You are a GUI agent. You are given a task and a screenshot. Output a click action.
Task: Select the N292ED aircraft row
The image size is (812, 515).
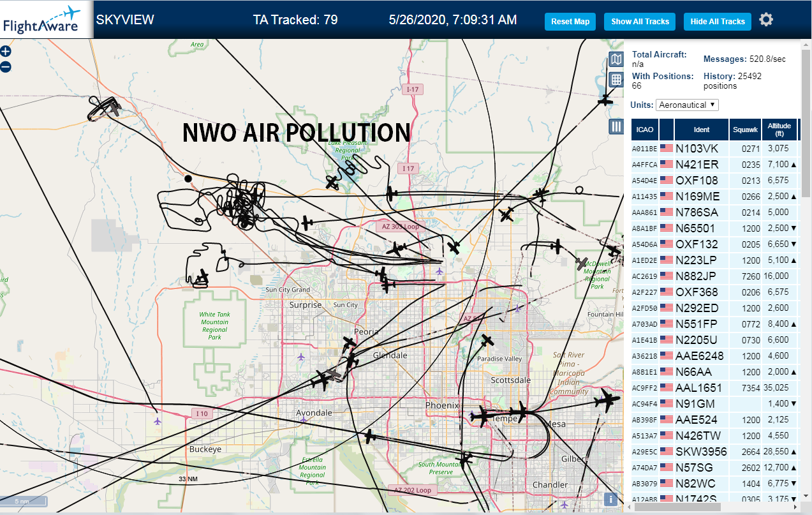coord(714,308)
